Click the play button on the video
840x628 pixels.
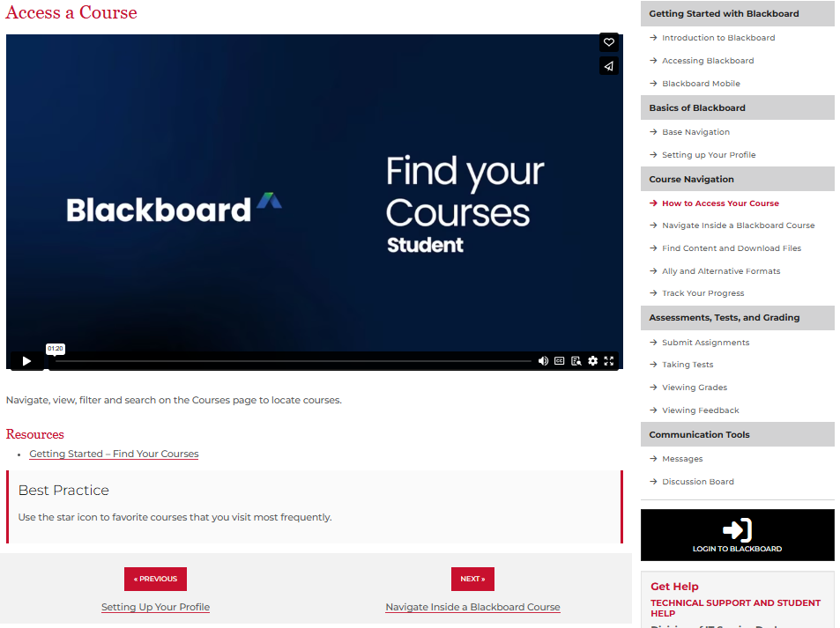point(26,360)
